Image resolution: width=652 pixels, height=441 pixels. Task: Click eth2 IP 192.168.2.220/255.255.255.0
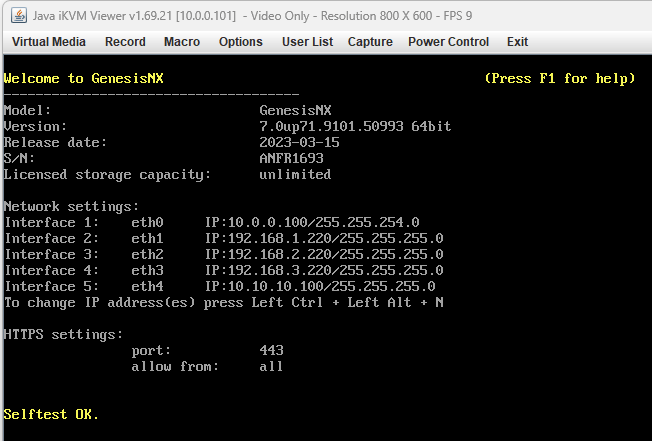click(324, 254)
